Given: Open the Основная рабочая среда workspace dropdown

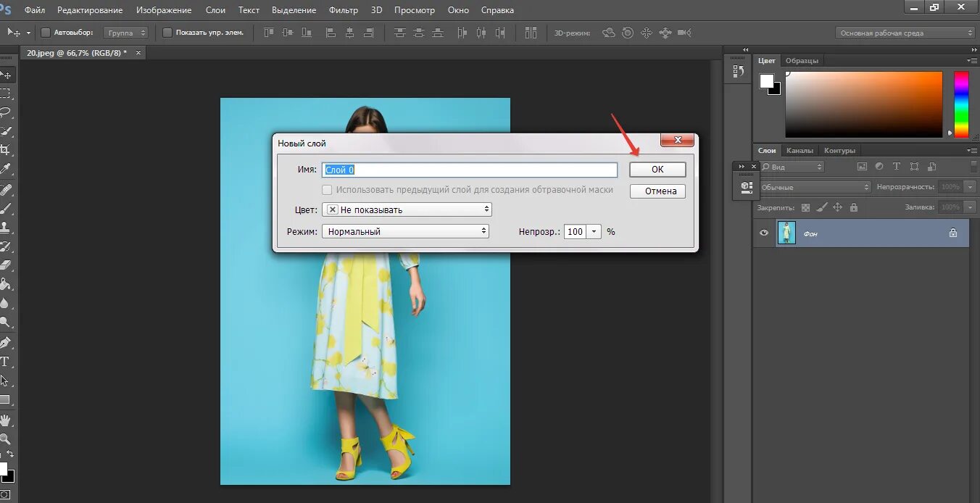Looking at the screenshot, I should (x=905, y=33).
